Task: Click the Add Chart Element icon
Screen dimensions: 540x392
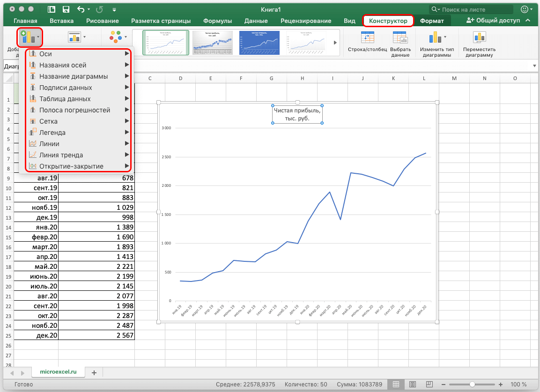Action: click(x=28, y=37)
